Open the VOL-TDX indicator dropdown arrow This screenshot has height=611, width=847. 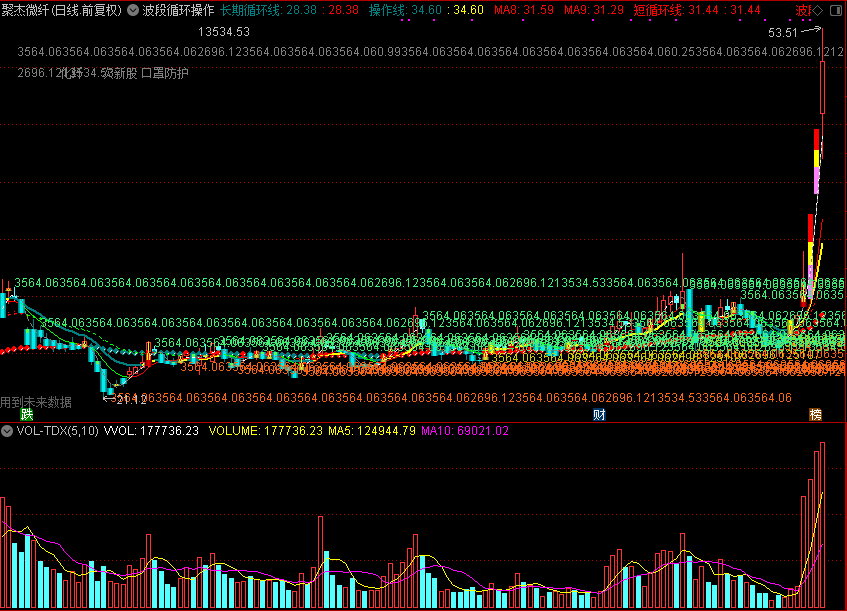click(x=6, y=431)
